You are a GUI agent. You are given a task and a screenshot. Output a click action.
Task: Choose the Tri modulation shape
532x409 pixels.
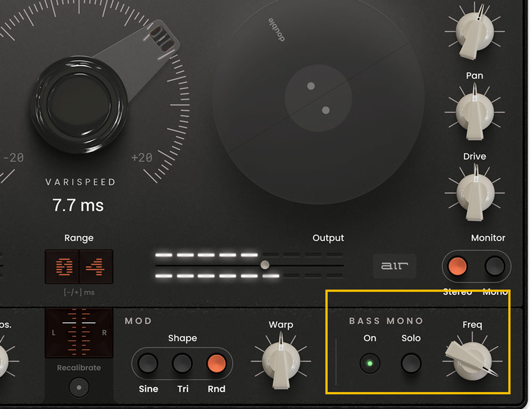point(182,364)
